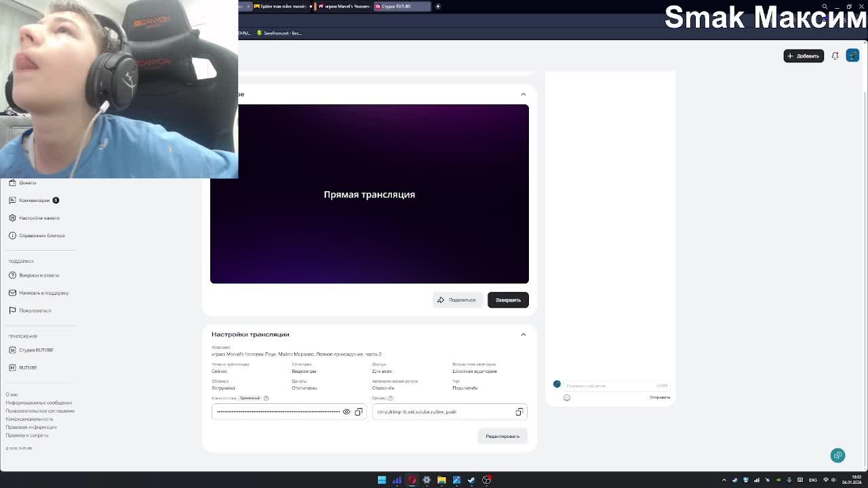The height and width of the screenshot is (488, 868).
Task: Open Пожаловаться in the sidebar
Action: [x=35, y=310]
